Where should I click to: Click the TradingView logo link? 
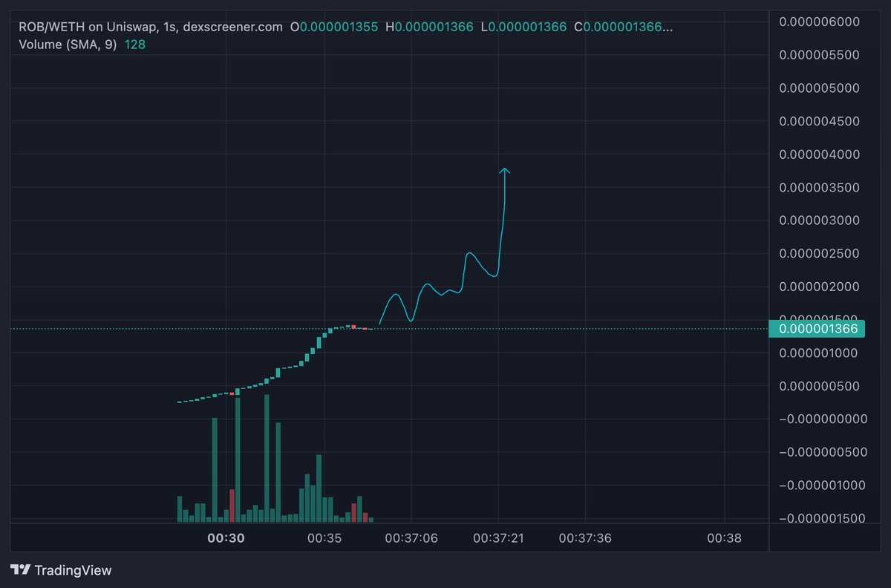click(x=61, y=570)
